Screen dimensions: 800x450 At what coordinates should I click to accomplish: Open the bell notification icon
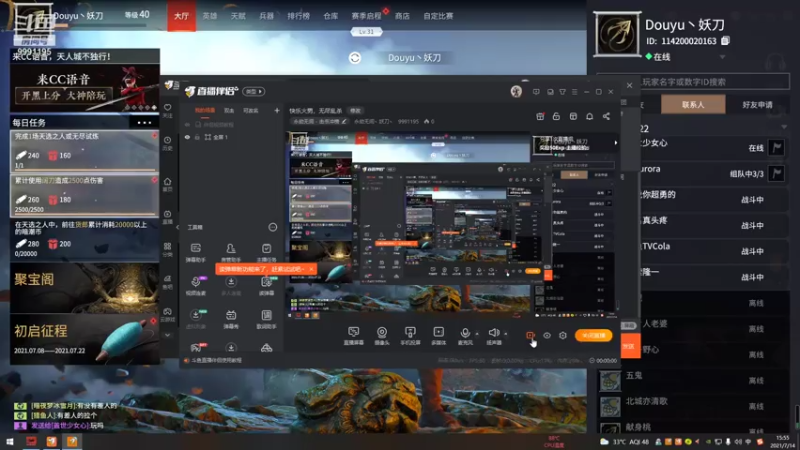589,116
